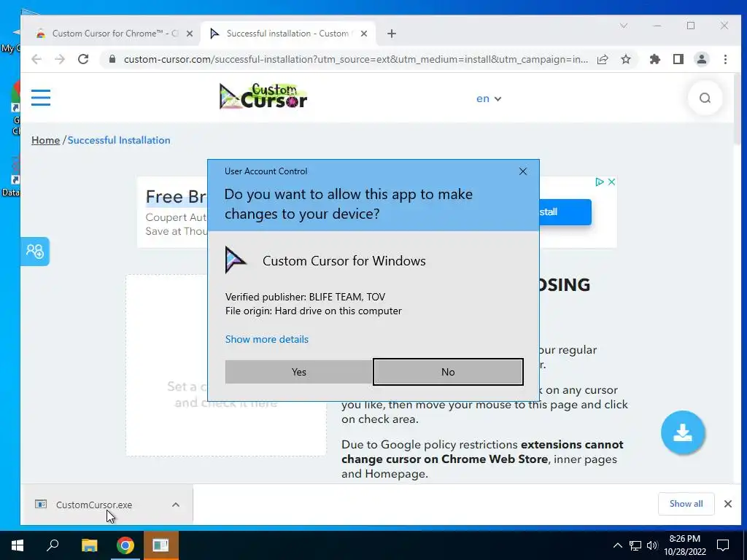The image size is (747, 560).
Task: Open taskbar search
Action: pyautogui.click(x=53, y=545)
